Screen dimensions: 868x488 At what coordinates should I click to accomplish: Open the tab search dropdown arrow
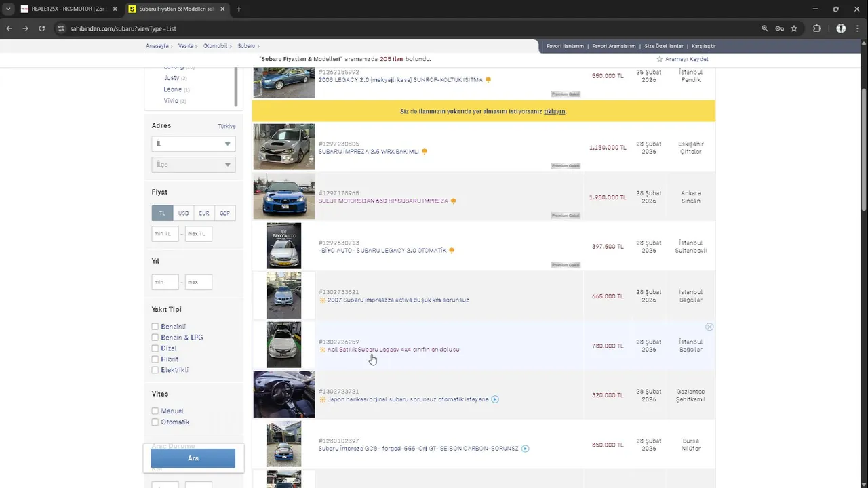(x=8, y=9)
